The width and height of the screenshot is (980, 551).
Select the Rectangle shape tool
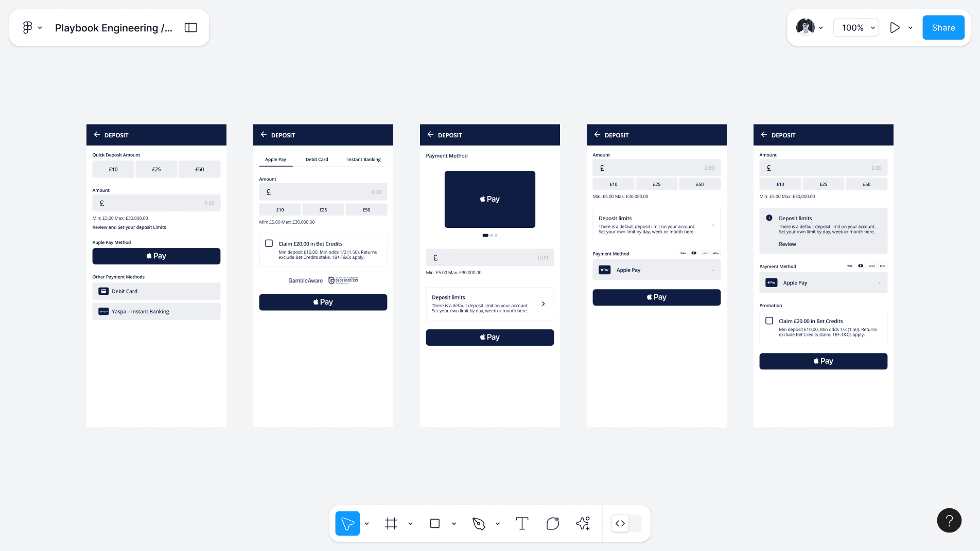[x=435, y=523]
